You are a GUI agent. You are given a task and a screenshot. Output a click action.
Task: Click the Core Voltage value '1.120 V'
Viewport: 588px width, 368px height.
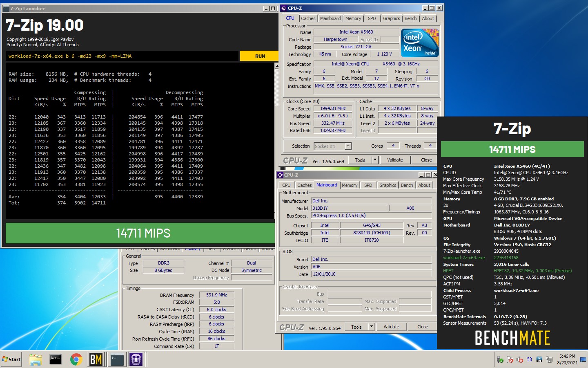tap(384, 54)
